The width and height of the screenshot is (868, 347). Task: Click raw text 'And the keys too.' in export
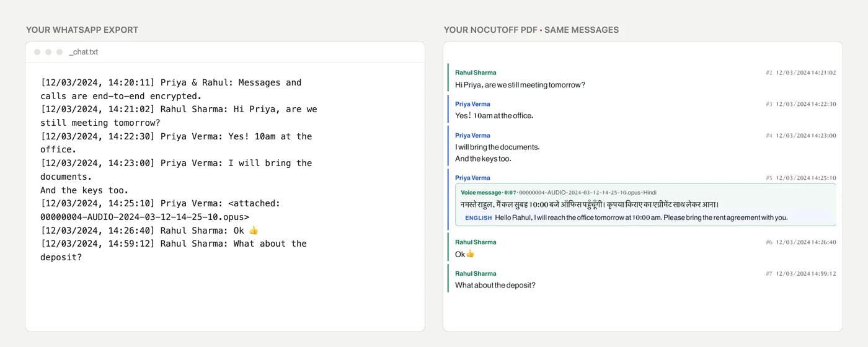[x=84, y=190]
